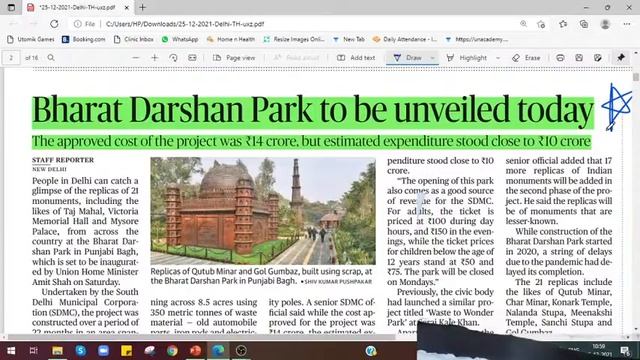Click the Qutub Minar replica photo
This screenshot has width=640, height=360.
263,211
